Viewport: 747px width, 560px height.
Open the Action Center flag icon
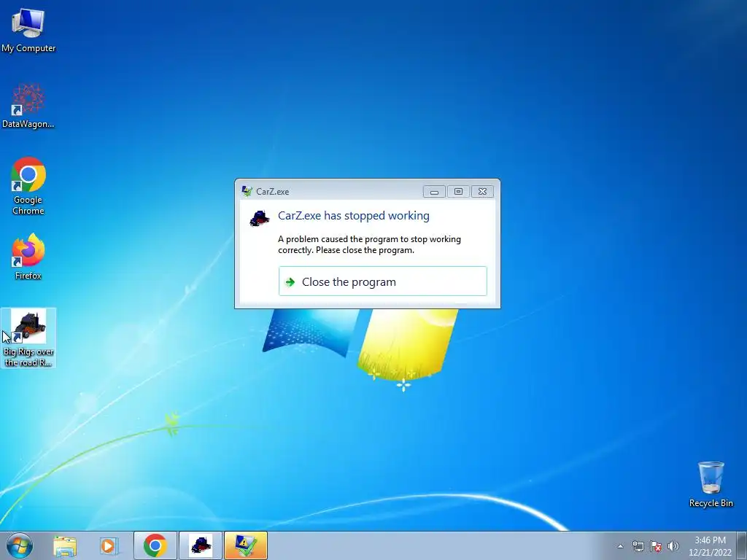click(656, 546)
